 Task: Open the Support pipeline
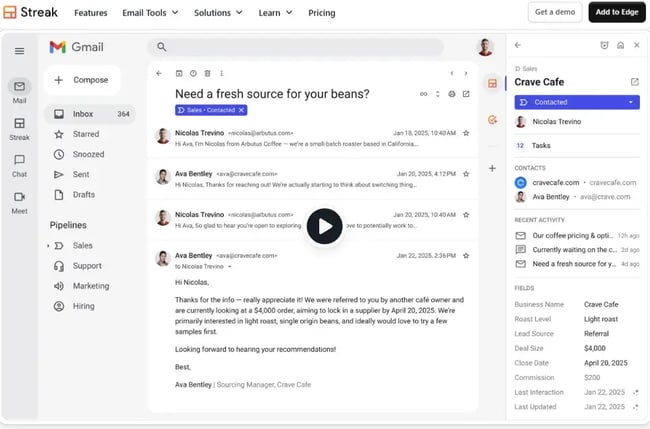[x=87, y=266]
